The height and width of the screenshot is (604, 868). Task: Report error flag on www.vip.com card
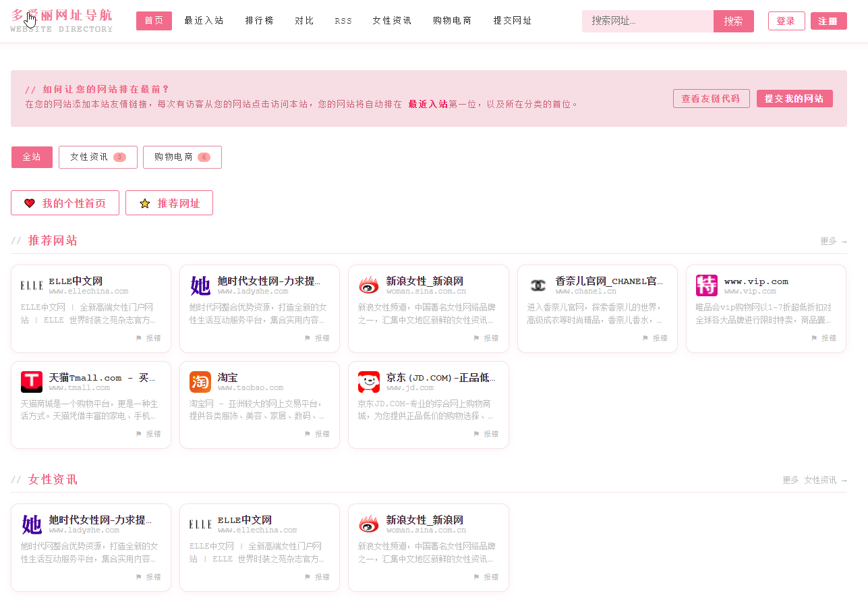[823, 338]
